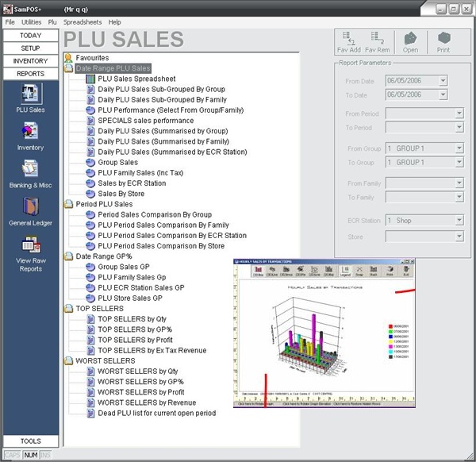Open the To Date dropdown
The width and height of the screenshot is (476, 462).
443,94
